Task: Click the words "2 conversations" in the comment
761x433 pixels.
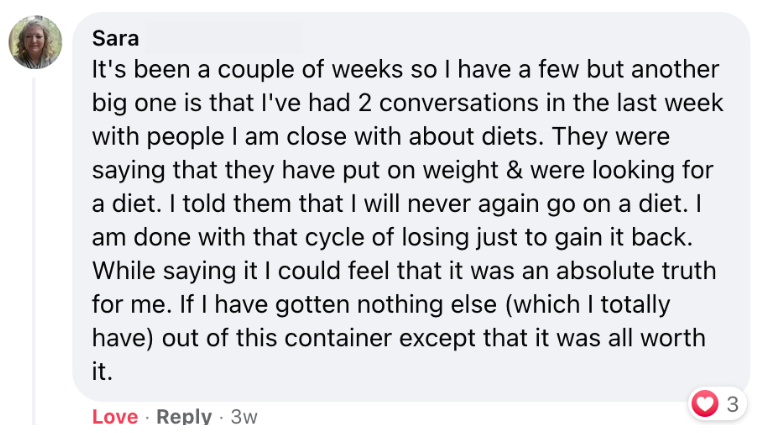Action: [x=359, y=104]
